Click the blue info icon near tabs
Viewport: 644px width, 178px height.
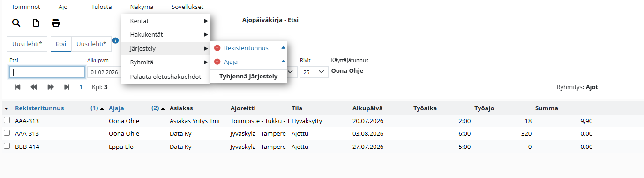pos(115,40)
